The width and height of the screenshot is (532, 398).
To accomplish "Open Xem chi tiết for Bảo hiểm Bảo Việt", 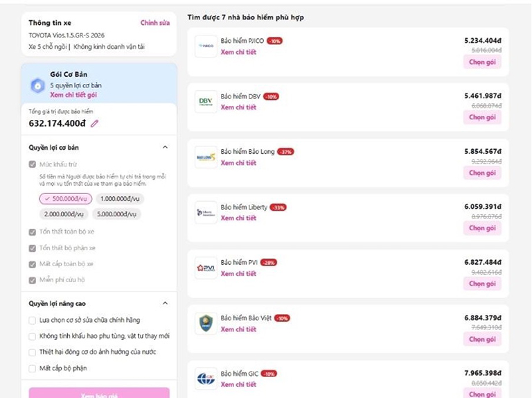I will tap(238, 329).
